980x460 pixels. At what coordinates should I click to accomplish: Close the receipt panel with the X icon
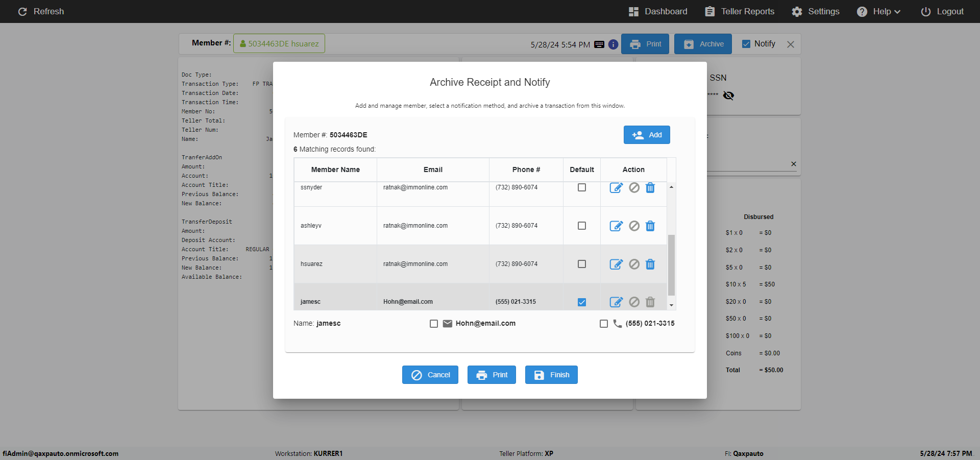(x=791, y=44)
